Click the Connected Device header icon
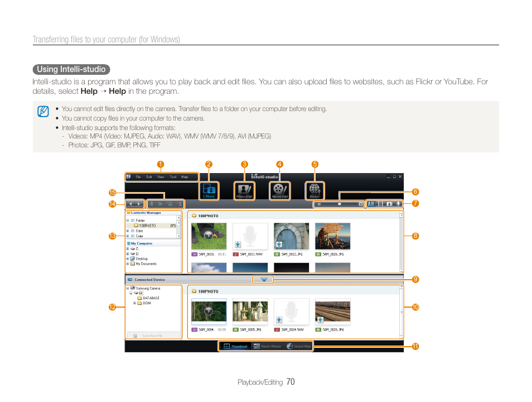This screenshot has width=532, height=402. 130,279
